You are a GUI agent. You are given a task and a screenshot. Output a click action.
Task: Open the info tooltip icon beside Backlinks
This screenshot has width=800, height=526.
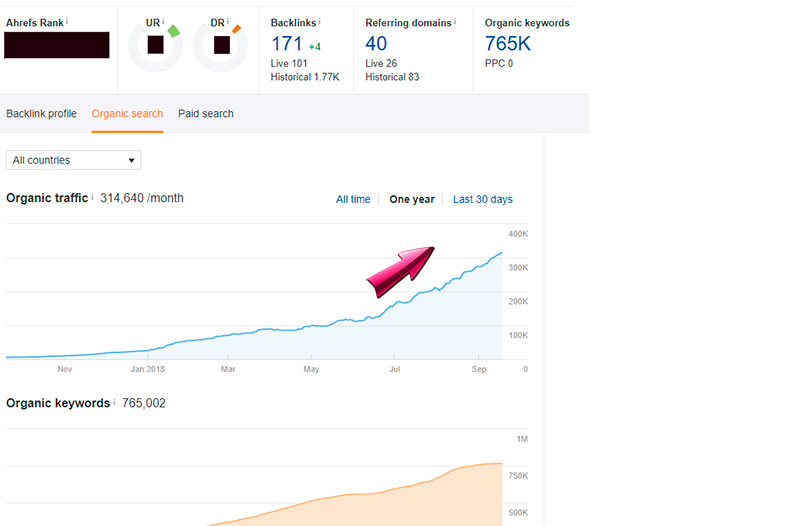click(320, 20)
